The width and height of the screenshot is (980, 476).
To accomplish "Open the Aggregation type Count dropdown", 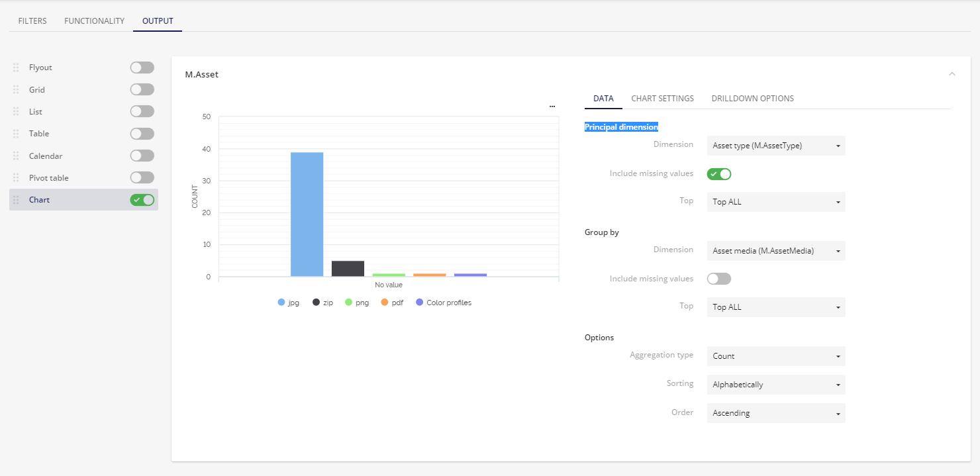I will click(775, 356).
